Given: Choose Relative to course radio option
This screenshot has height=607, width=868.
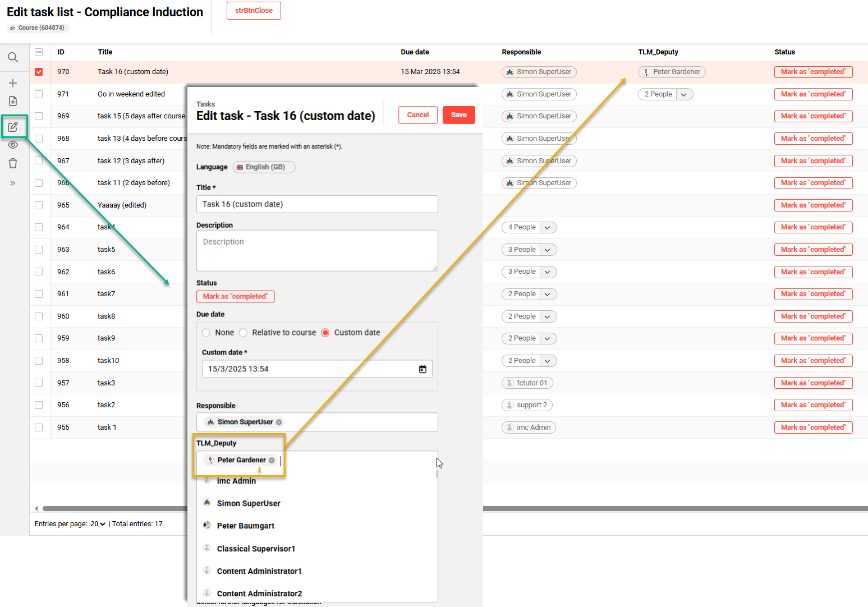Looking at the screenshot, I should (244, 333).
